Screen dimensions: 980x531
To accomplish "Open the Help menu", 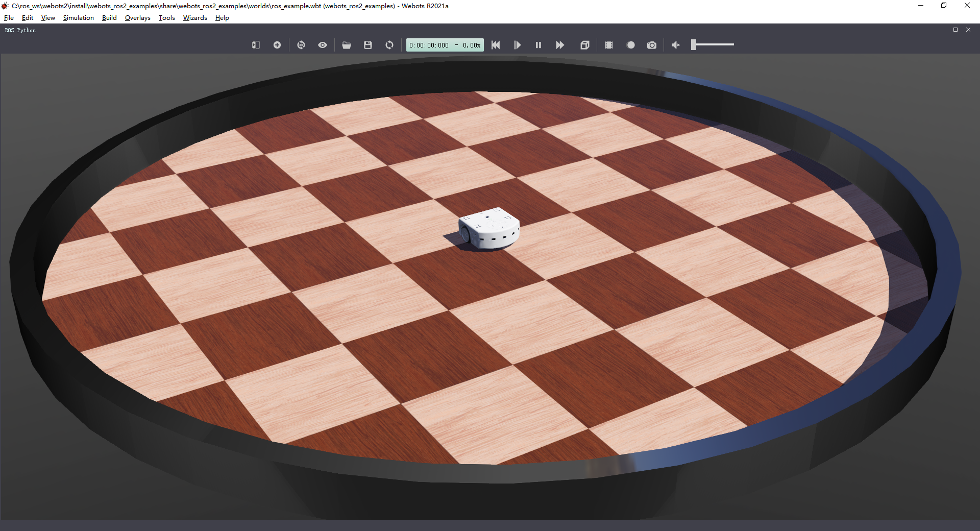I will point(222,17).
